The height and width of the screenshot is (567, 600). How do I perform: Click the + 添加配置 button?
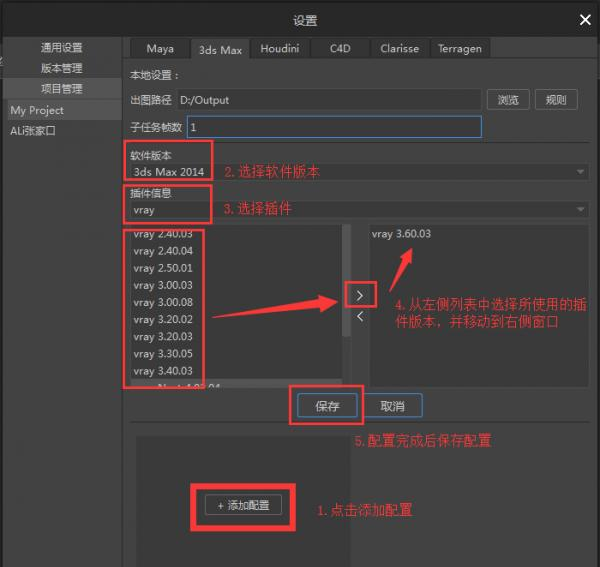pyautogui.click(x=244, y=505)
